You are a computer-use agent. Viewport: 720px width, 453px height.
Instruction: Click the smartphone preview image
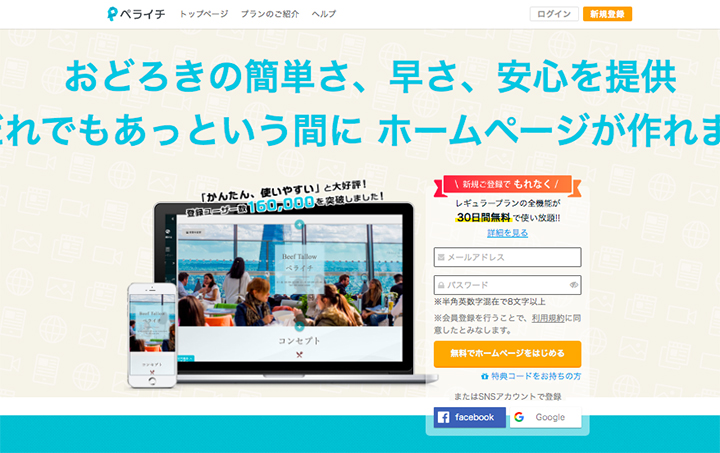coord(152,334)
